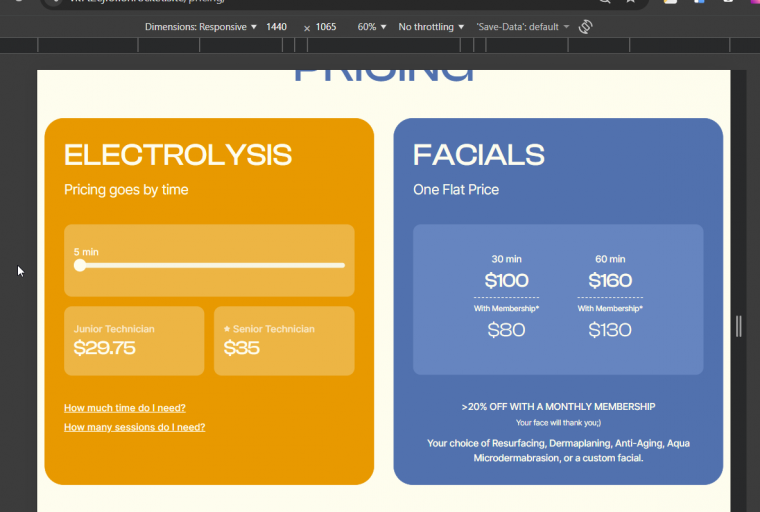Click the FACIALS heading
Viewport: 760px width, 512px height.
[x=479, y=155]
